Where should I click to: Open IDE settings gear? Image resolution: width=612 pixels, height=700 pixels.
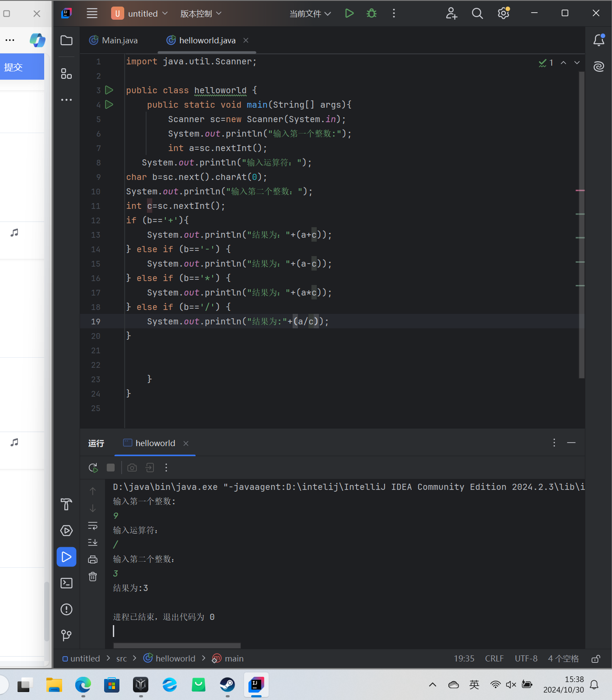pos(504,14)
